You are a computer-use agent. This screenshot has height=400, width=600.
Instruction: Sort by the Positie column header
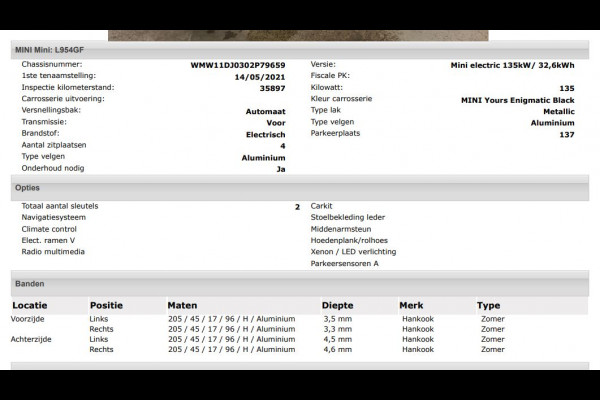[x=106, y=306]
